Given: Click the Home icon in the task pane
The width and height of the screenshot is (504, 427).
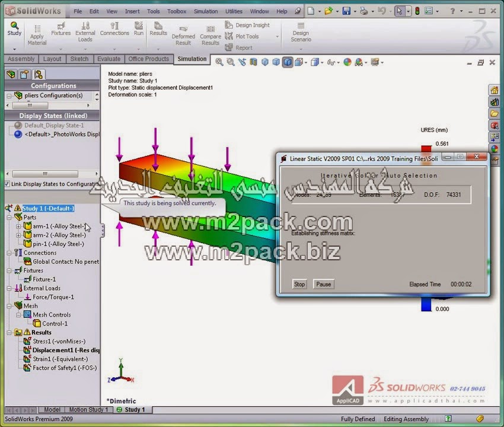Looking at the screenshot, I should point(495,90).
